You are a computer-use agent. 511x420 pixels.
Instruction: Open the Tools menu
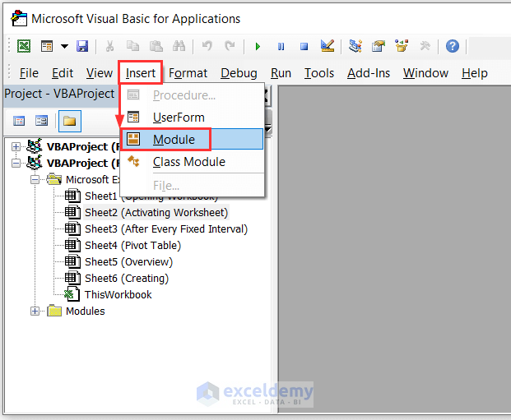(x=319, y=73)
